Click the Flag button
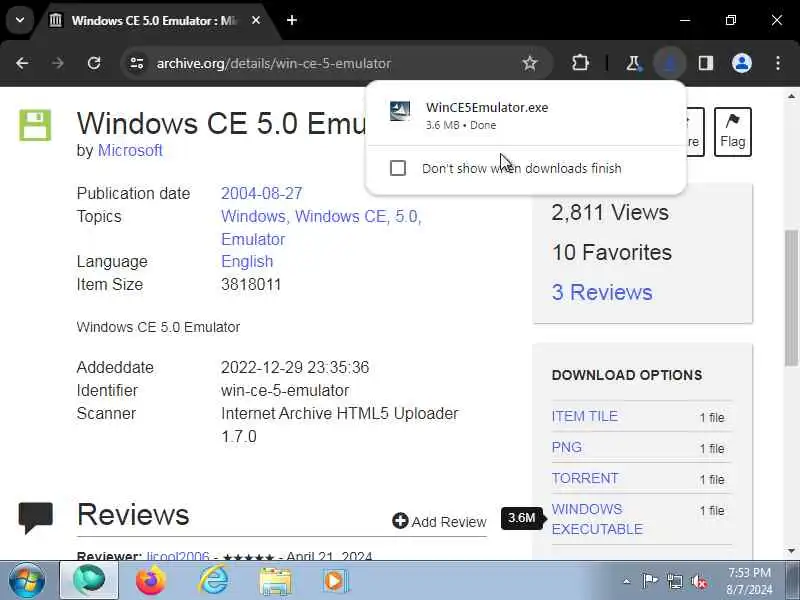 (x=733, y=132)
